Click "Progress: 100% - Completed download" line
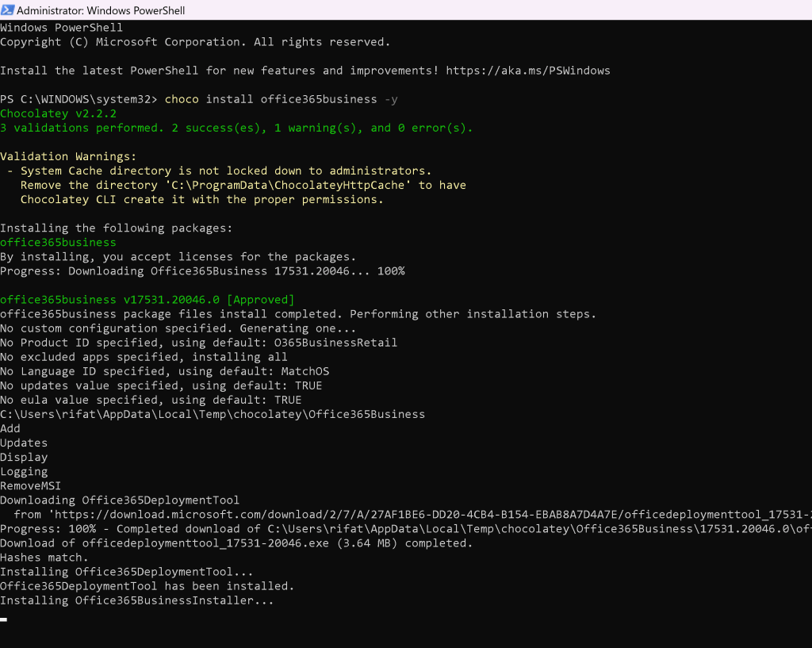This screenshot has width=812, height=648. point(406,529)
